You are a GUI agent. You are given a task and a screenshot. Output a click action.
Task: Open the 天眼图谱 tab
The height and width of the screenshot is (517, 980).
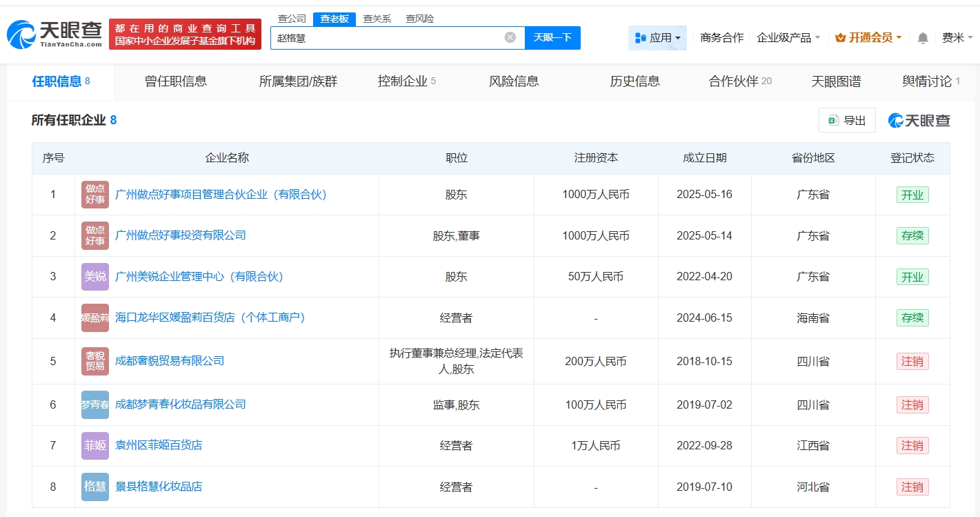click(837, 81)
